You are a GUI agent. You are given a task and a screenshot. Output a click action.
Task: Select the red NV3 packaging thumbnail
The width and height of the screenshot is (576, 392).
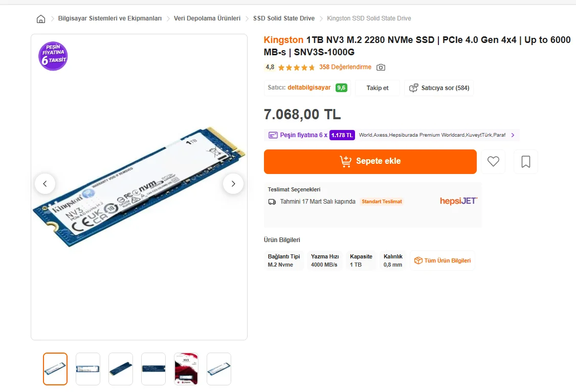pyautogui.click(x=186, y=369)
